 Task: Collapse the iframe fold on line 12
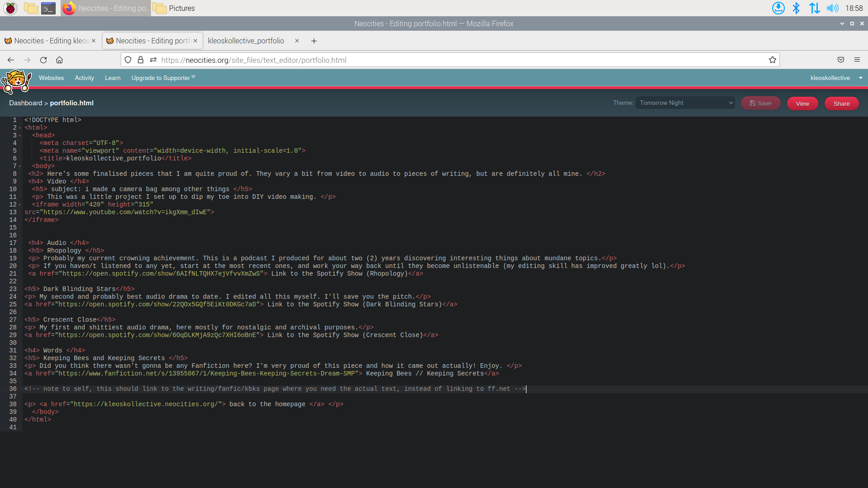point(20,205)
